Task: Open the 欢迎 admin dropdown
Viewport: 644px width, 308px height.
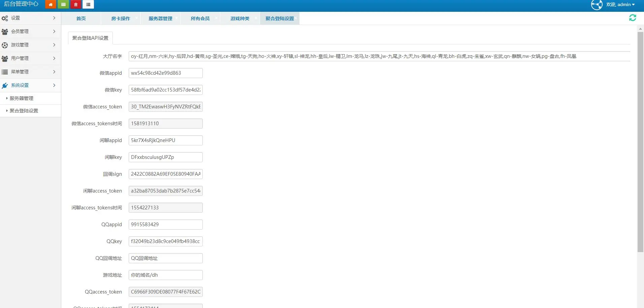Action: [x=620, y=5]
